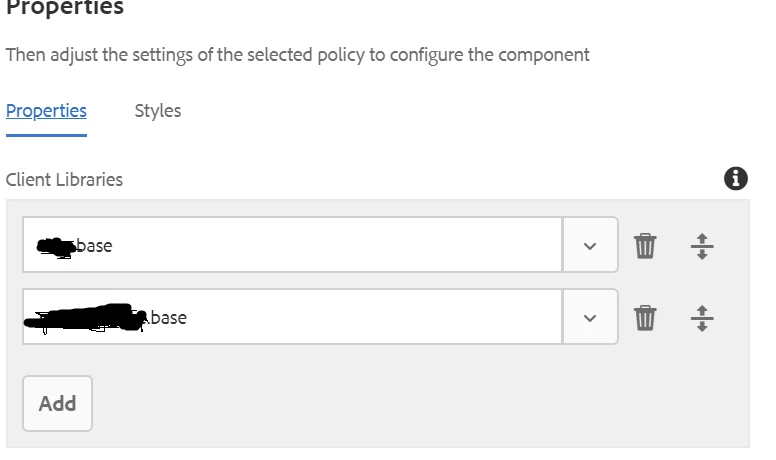Delete the second client library entry
The height and width of the screenshot is (460, 776).
645,318
